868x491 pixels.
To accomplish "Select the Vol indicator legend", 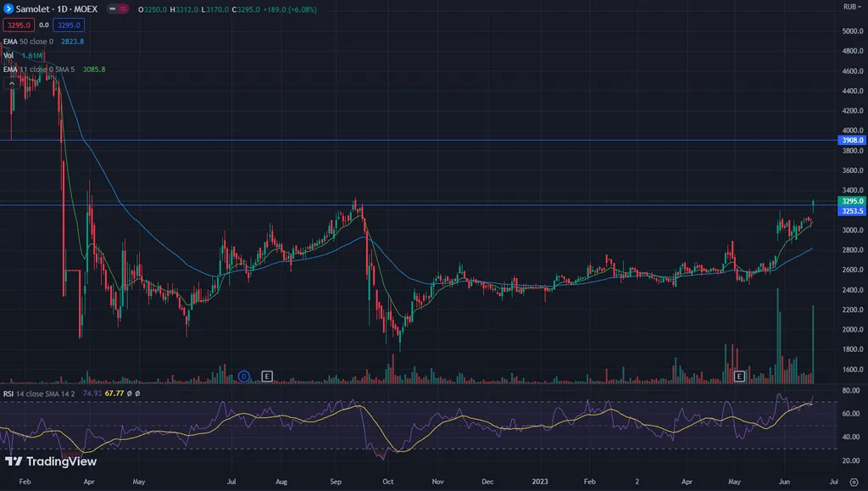I will [x=9, y=55].
